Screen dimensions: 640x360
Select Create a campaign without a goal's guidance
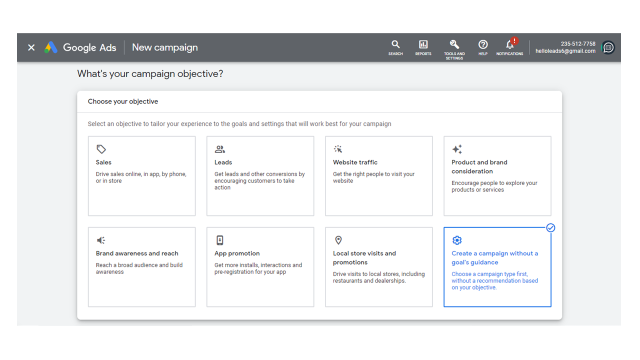[497, 267]
